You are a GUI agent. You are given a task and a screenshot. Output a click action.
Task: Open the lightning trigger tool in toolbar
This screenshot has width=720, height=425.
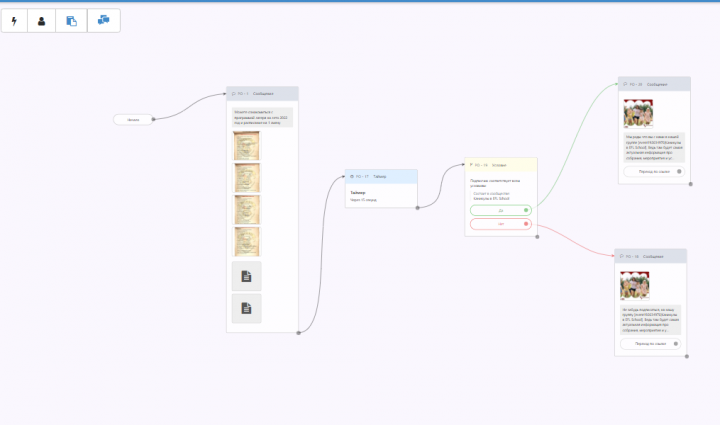(x=14, y=21)
